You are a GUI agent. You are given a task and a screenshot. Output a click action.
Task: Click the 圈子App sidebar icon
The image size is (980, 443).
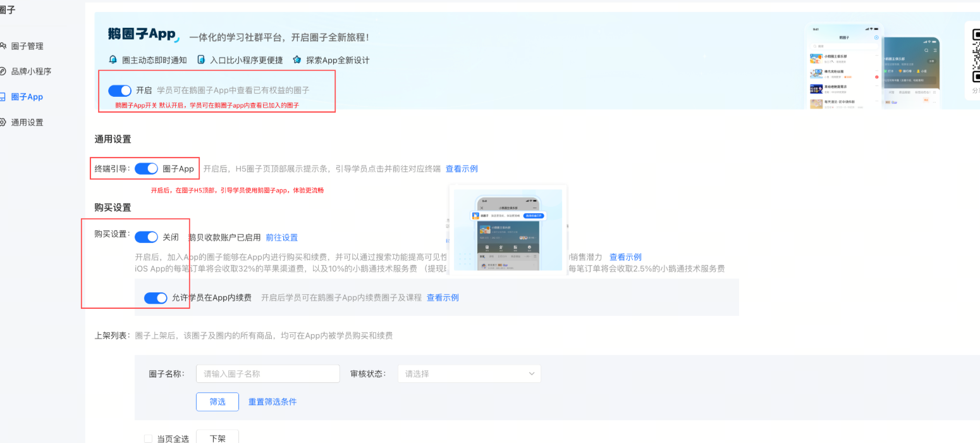tap(5, 96)
